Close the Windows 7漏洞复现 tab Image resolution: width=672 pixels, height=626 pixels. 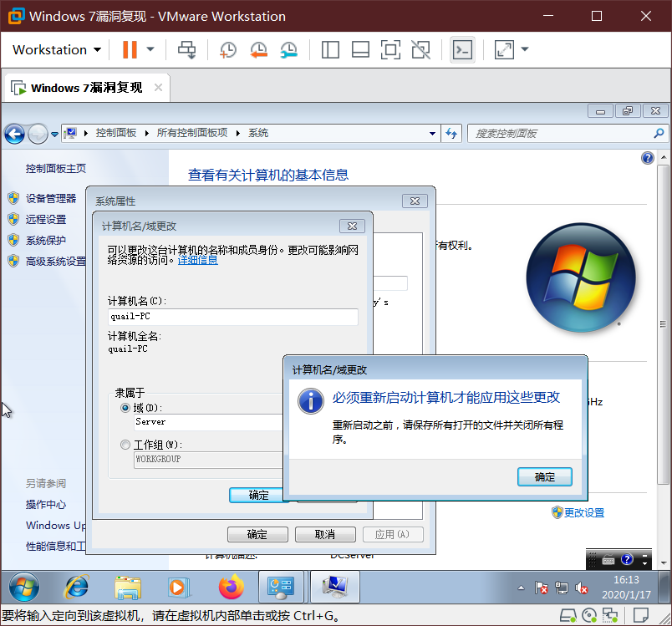pos(158,88)
